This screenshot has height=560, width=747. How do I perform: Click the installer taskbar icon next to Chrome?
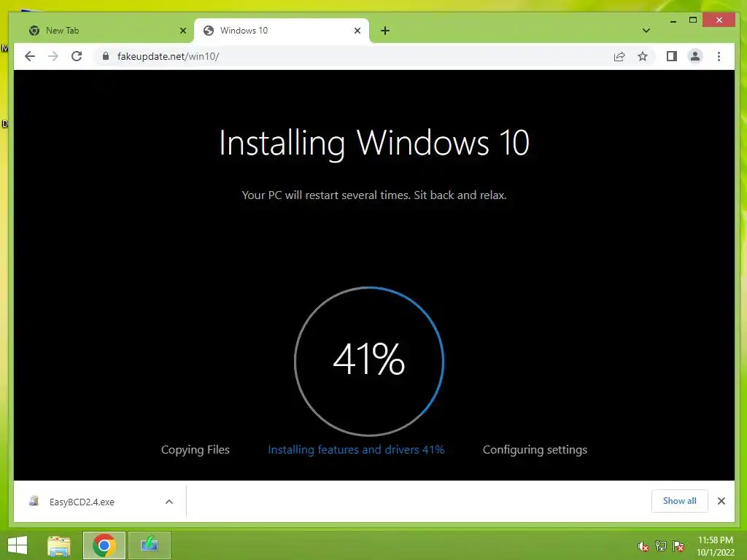pyautogui.click(x=149, y=545)
